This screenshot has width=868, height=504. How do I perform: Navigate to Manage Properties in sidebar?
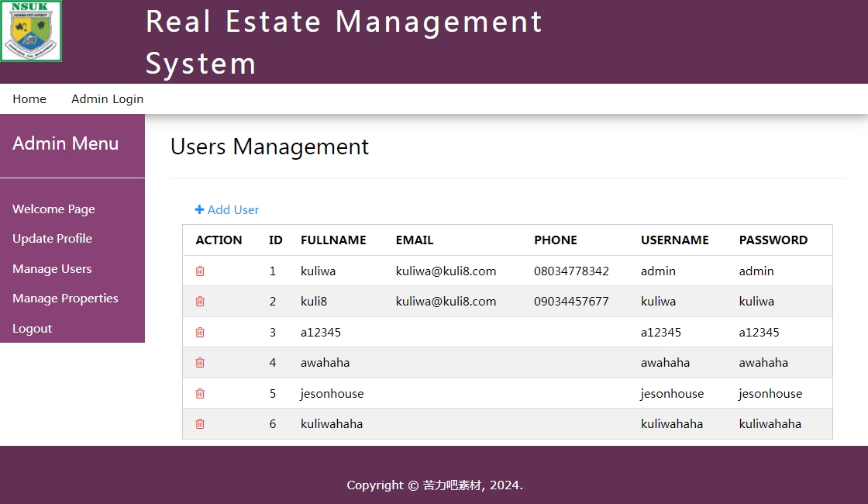[65, 299]
